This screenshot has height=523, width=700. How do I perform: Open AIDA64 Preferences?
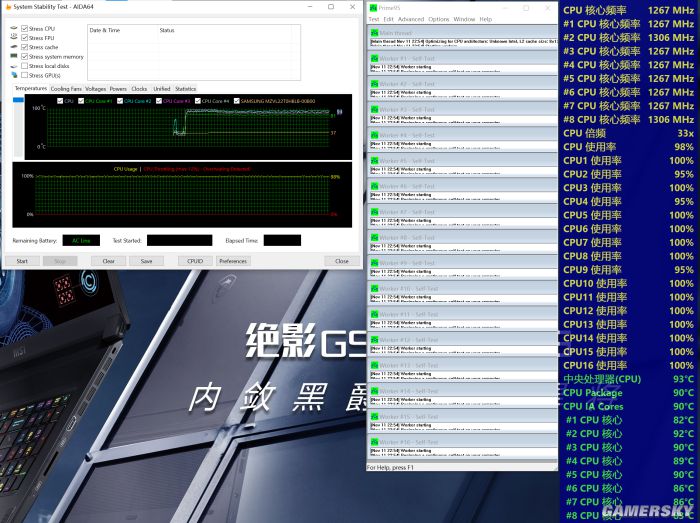coord(233,261)
